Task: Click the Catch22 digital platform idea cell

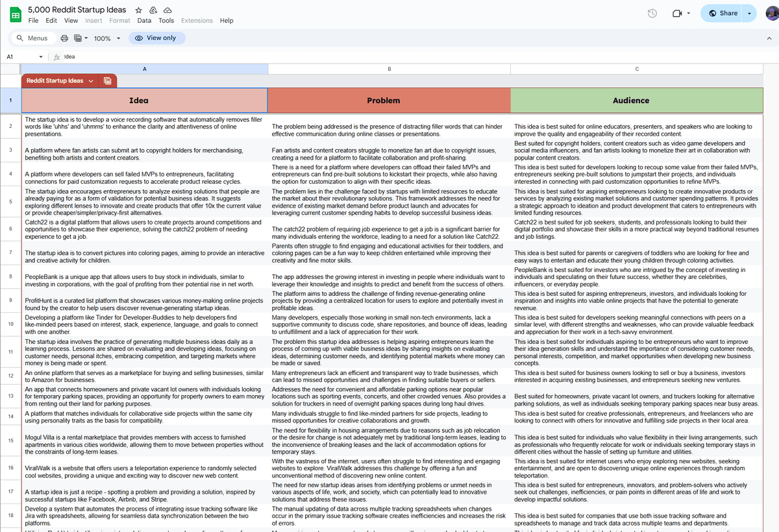Action: click(144, 229)
